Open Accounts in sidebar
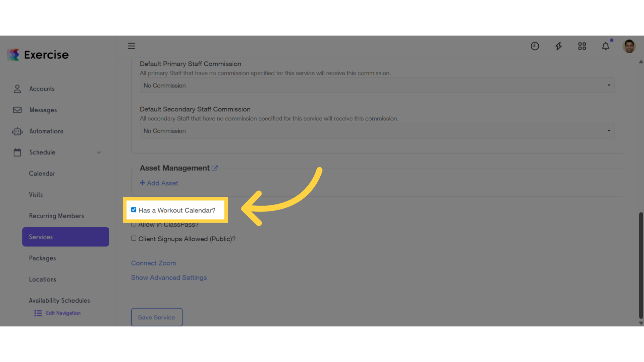This screenshot has width=644, height=362. pyautogui.click(x=42, y=89)
